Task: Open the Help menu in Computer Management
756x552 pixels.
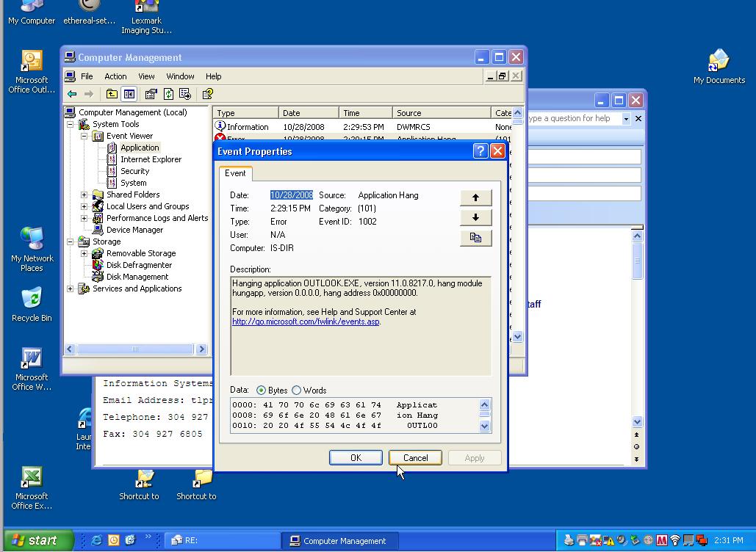Action: tap(213, 76)
